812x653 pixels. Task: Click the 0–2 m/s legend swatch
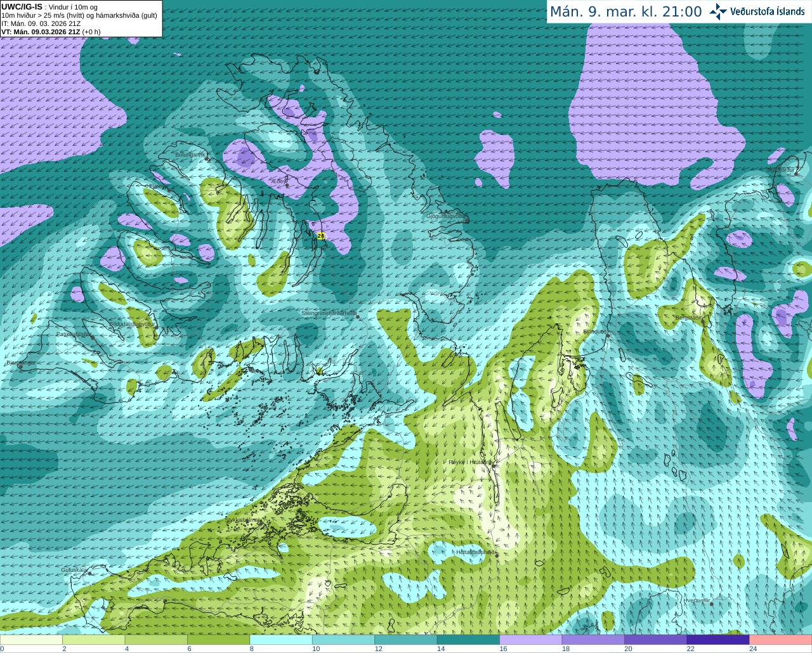[31, 639]
